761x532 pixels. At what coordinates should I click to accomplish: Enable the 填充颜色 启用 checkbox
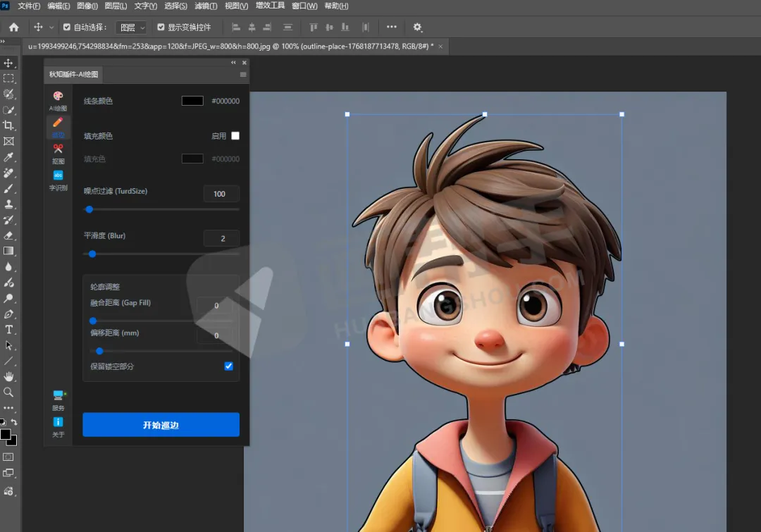point(235,136)
